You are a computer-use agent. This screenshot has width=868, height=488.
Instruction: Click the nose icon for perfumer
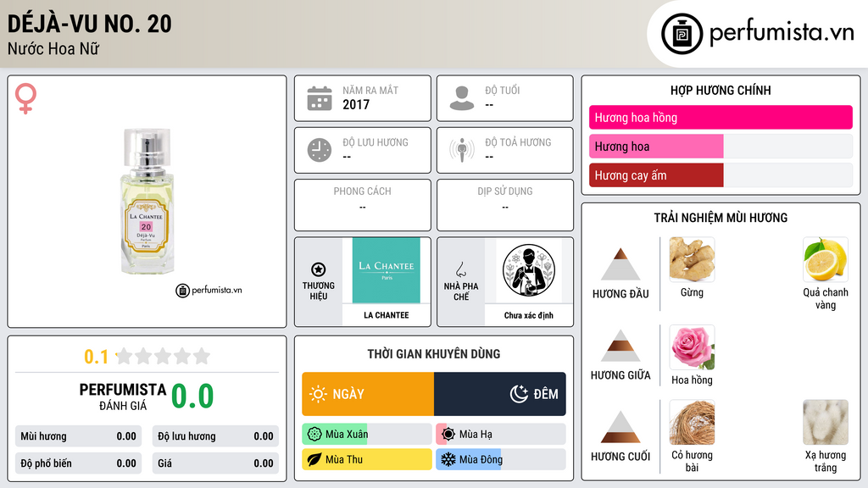coord(460,269)
